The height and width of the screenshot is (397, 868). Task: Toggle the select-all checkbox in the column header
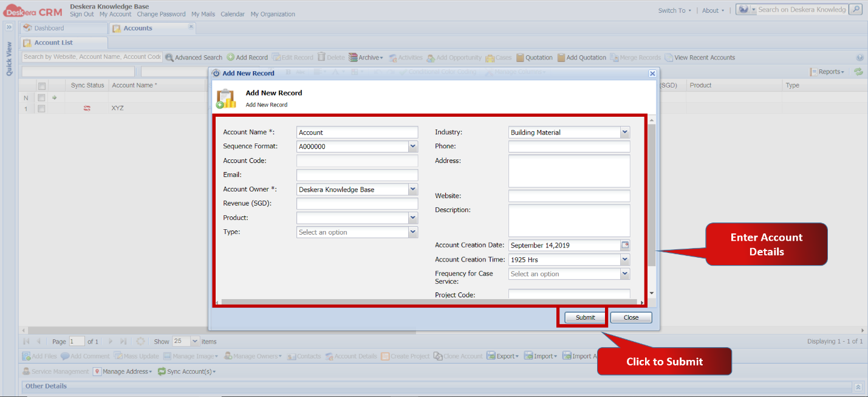[41, 85]
